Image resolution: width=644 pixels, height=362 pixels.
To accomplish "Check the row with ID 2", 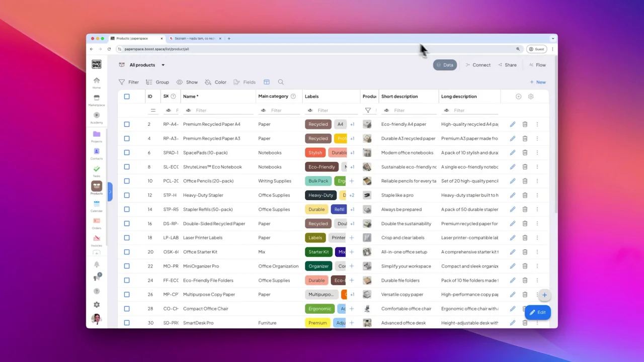I will (127, 124).
